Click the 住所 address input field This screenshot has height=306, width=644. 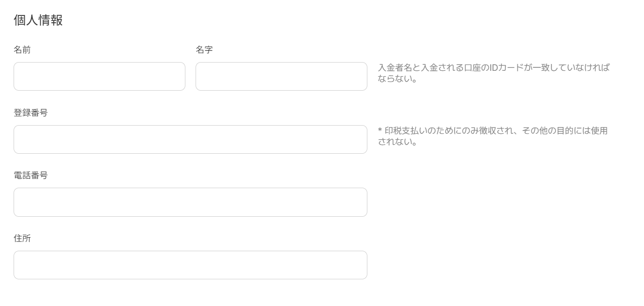coord(190,265)
